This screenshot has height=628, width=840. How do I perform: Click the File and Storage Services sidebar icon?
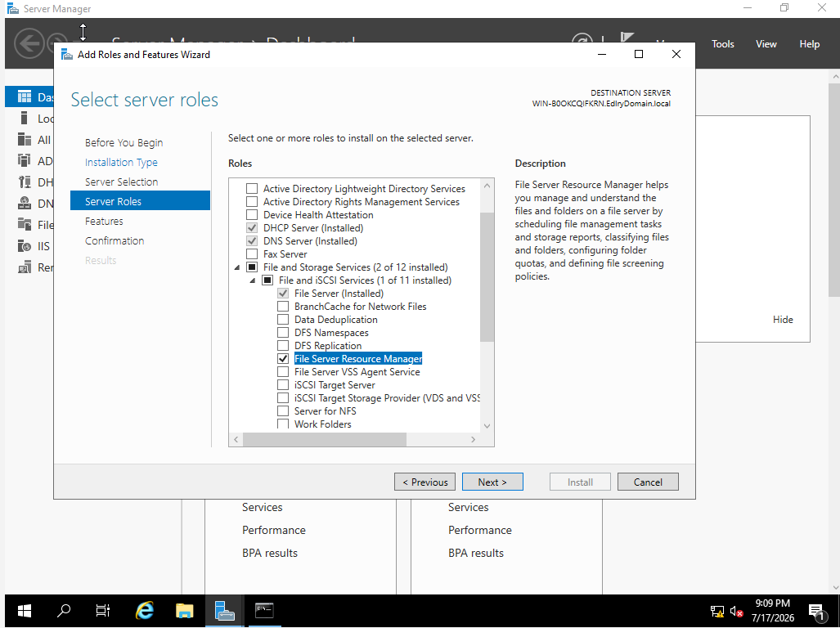tap(24, 224)
